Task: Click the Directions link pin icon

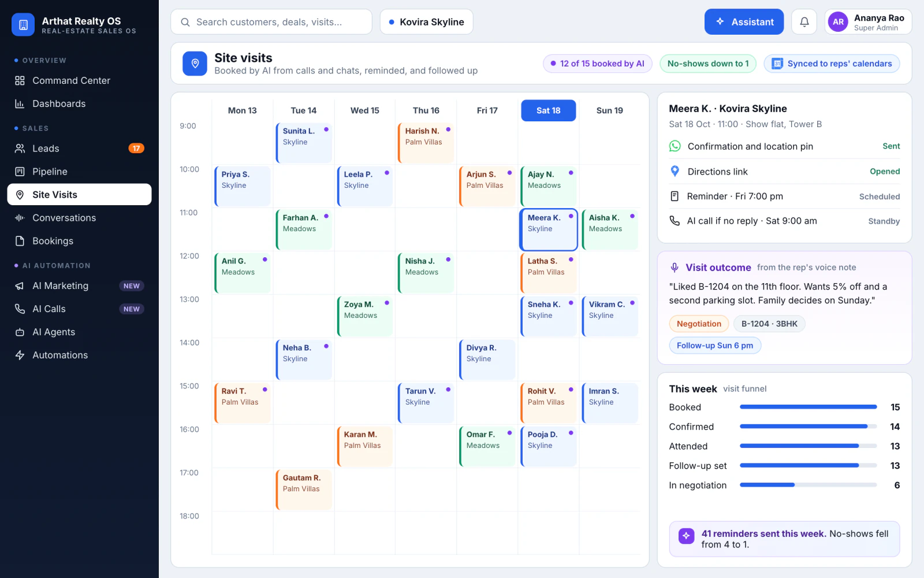Action: (675, 171)
